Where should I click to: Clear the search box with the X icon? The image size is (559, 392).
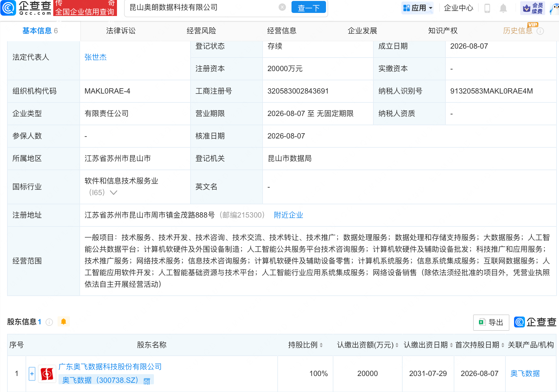tap(282, 7)
